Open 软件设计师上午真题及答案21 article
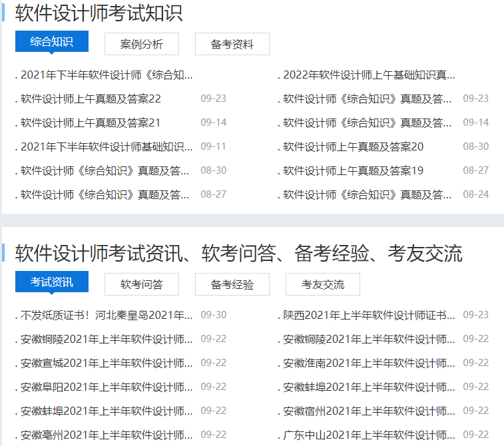The width and height of the screenshot is (504, 446). [x=91, y=122]
